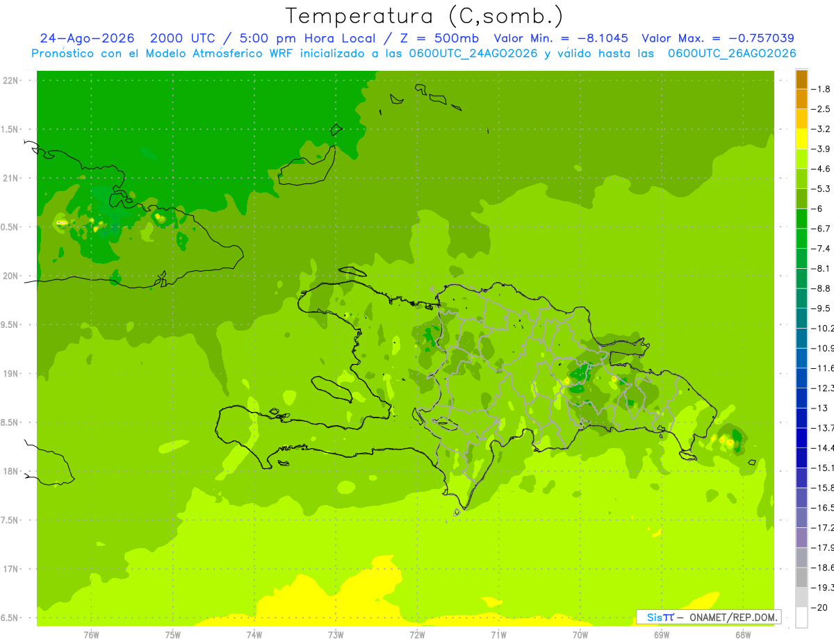Click '2000 UTC' in header line
Screen dimensions: 834x644
181,38
